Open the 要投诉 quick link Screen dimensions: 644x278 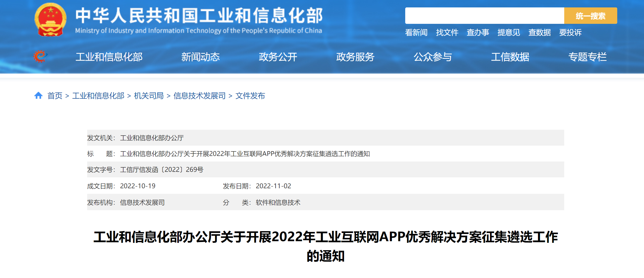[570, 32]
